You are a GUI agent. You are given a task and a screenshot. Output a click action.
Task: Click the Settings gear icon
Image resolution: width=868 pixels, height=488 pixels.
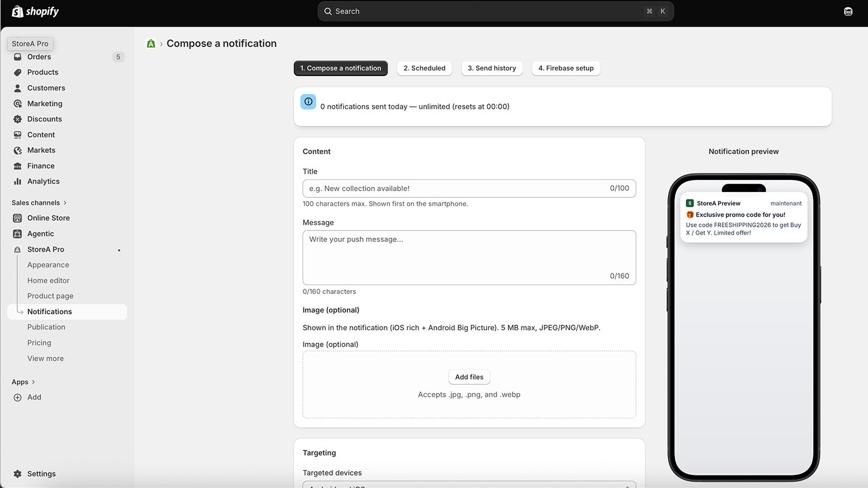click(x=17, y=474)
